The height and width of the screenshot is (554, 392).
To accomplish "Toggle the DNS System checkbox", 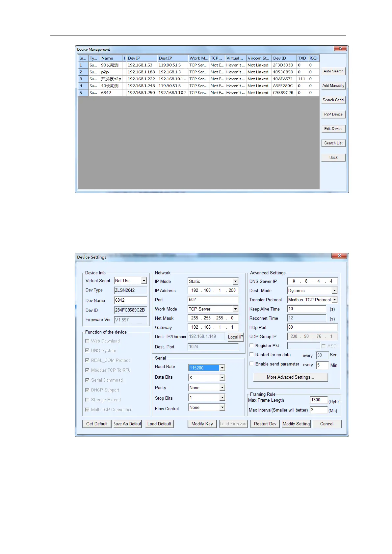I will (x=87, y=350).
